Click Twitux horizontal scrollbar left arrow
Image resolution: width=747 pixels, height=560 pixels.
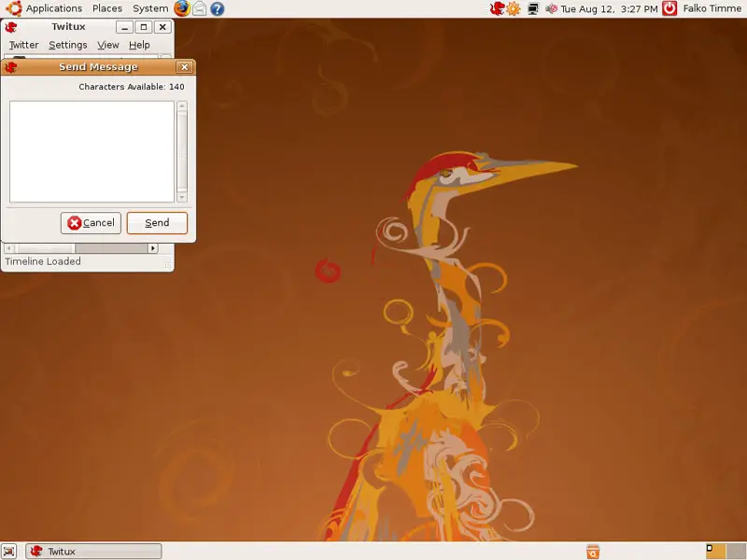point(8,248)
